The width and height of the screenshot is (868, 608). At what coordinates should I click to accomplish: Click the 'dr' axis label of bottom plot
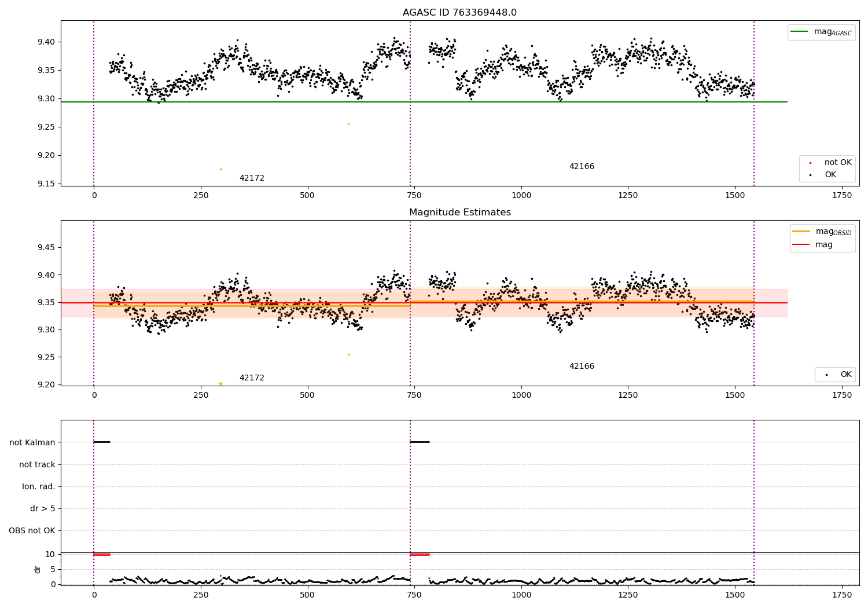tap(38, 569)
